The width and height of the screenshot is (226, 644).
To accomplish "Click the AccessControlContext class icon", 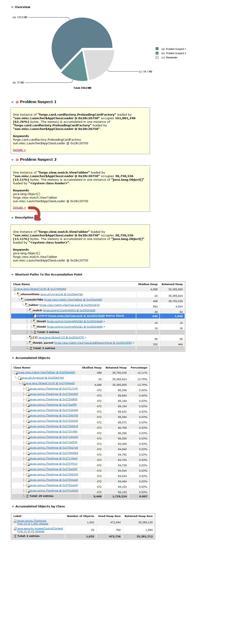I will (15, 529).
